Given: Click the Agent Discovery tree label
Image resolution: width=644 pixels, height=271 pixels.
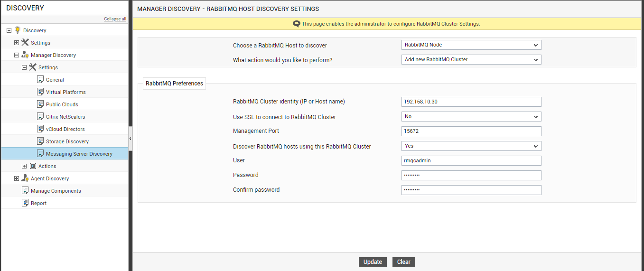Looking at the screenshot, I should (x=50, y=178).
